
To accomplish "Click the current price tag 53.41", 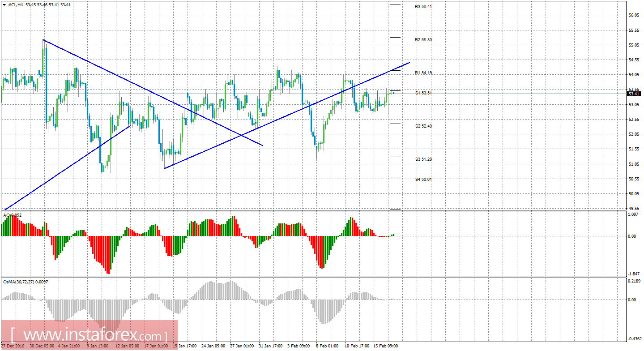I will (634, 94).
